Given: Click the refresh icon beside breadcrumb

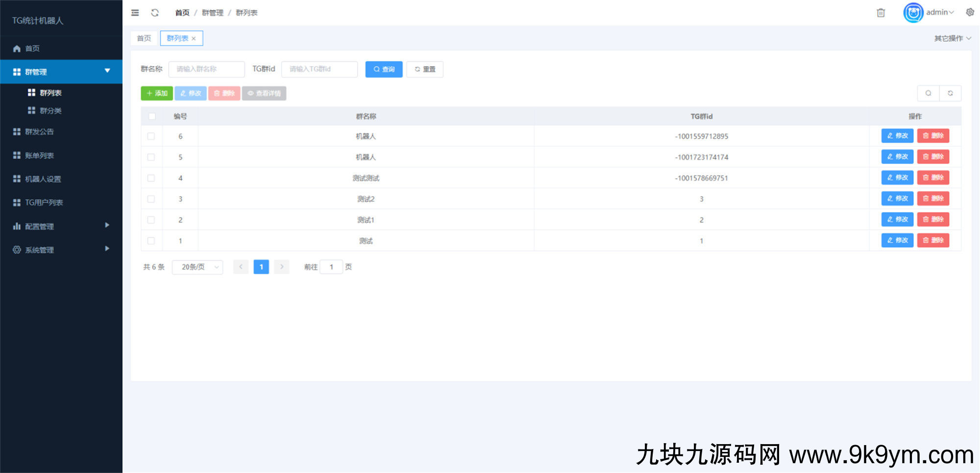Looking at the screenshot, I should [155, 13].
